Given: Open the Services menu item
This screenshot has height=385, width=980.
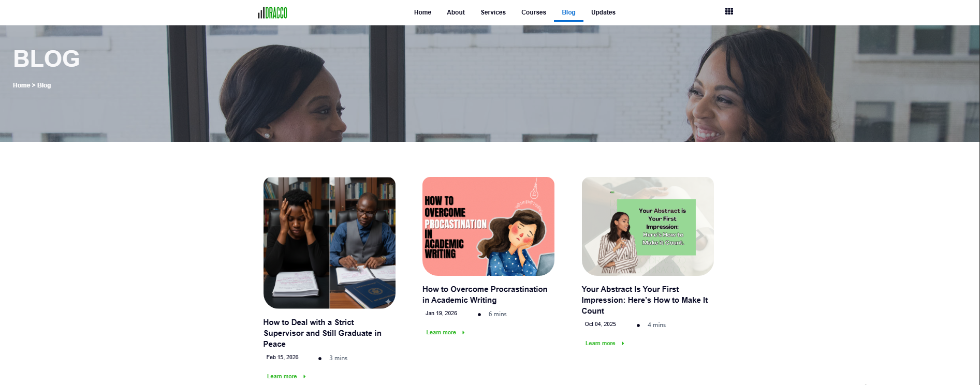Looking at the screenshot, I should (493, 12).
